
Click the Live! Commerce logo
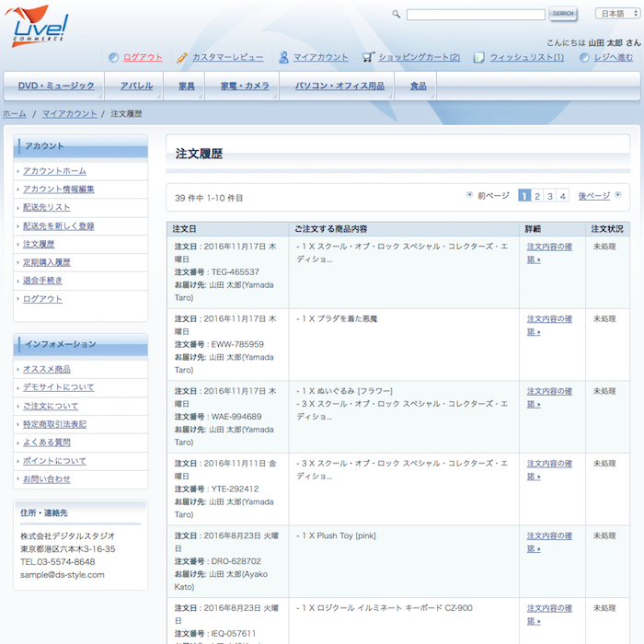pos(39,25)
